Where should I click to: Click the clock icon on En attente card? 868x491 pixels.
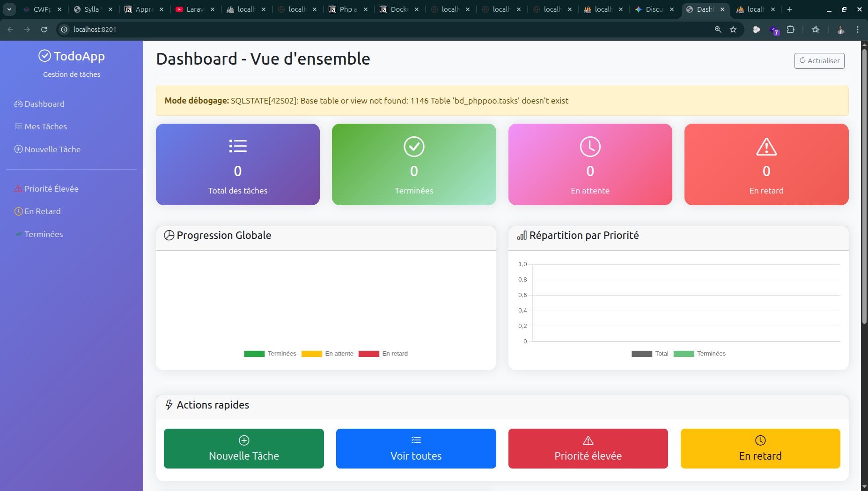coord(590,147)
